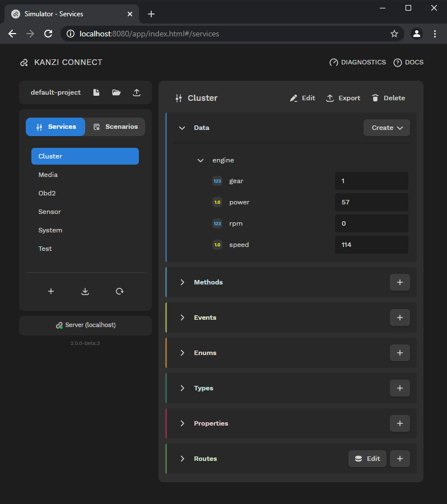
Task: Add a new Method with the plus button
Action: (x=400, y=282)
